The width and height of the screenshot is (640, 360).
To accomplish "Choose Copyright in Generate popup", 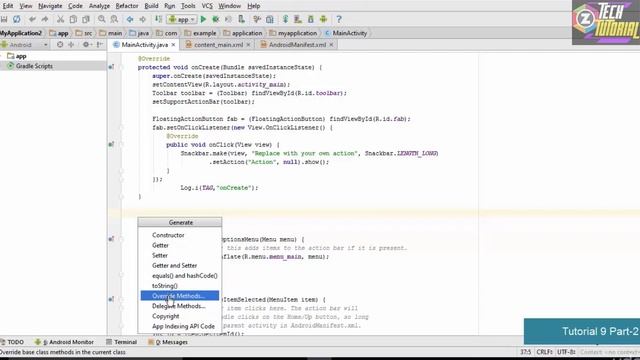I will pos(180,316).
